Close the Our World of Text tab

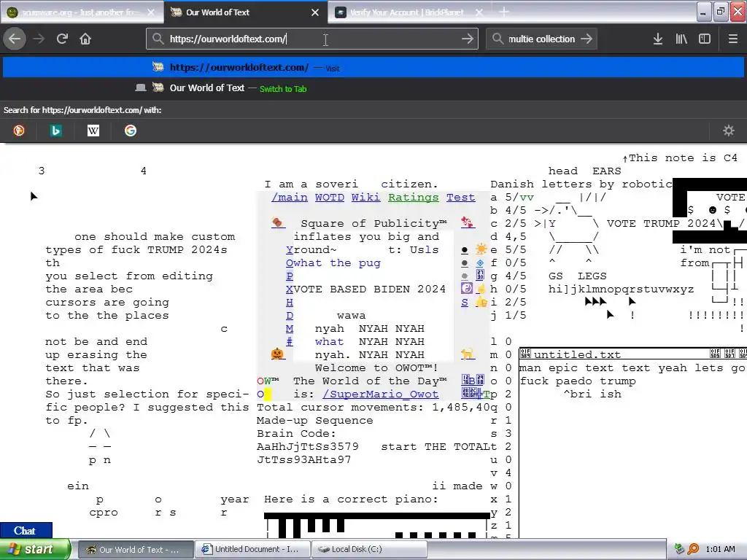315,12
